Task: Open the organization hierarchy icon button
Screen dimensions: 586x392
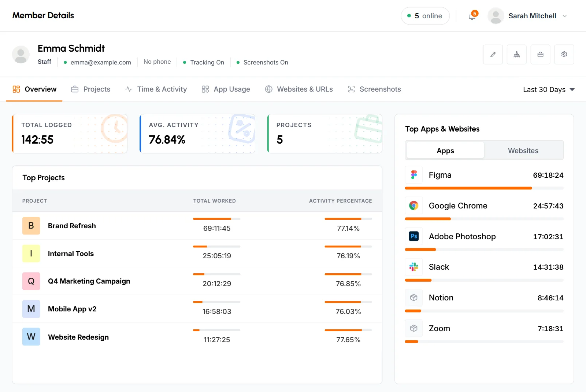Action: (x=516, y=55)
